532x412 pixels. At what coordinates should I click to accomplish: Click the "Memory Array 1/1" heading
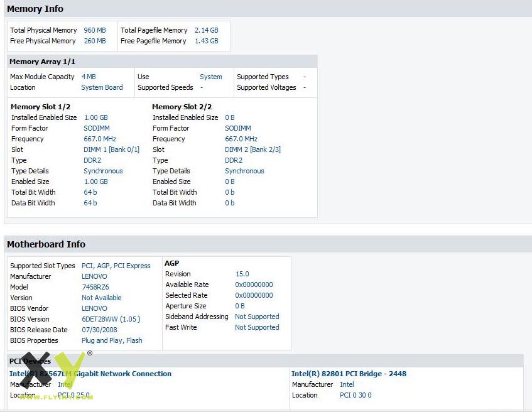coord(43,62)
